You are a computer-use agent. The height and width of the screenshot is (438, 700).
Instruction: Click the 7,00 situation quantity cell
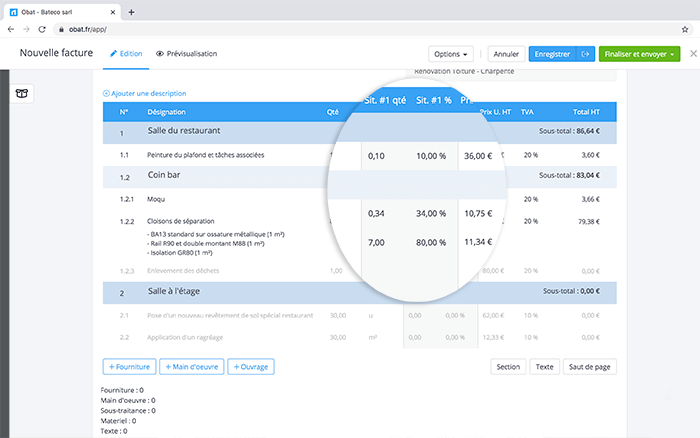(376, 242)
